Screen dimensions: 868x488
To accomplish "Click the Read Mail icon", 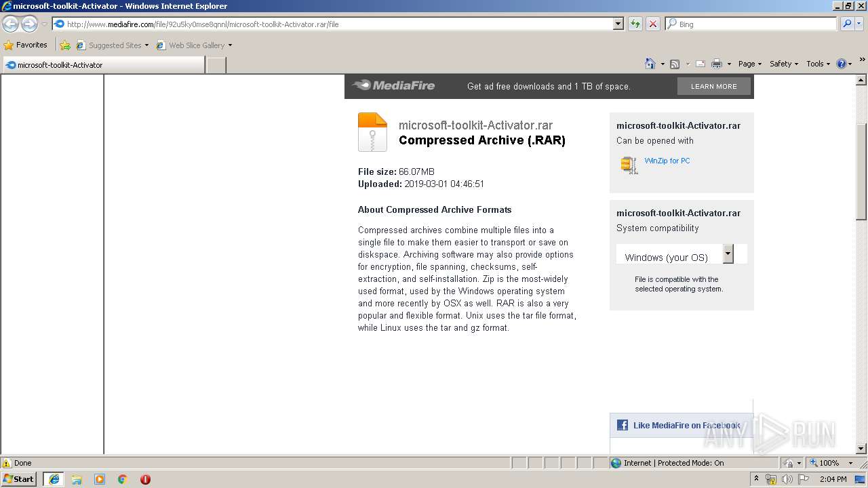I will (700, 64).
